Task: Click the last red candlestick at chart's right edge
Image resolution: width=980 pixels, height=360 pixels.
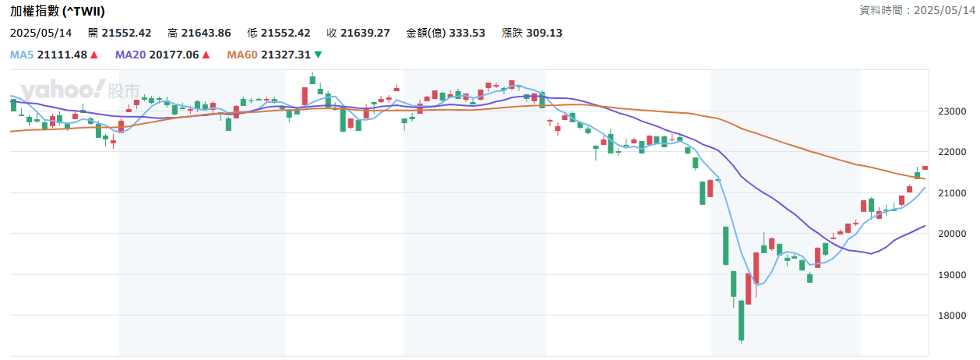Action: pyautogui.click(x=925, y=168)
